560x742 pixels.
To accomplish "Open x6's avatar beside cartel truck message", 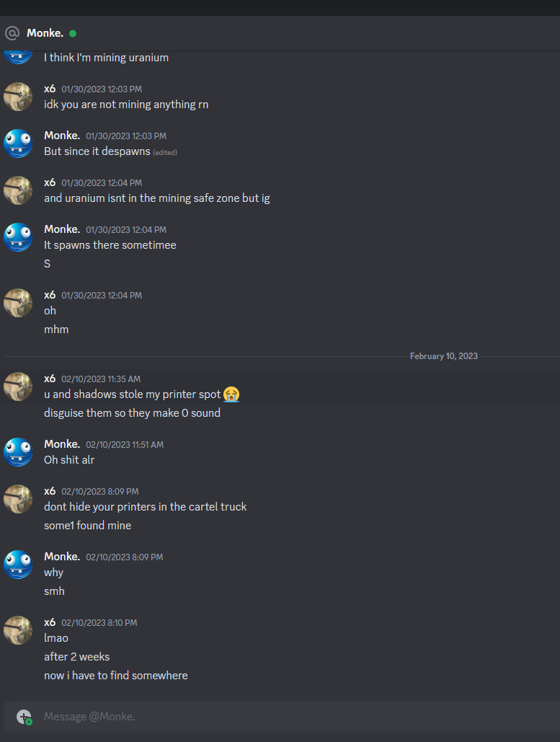I will (18, 499).
